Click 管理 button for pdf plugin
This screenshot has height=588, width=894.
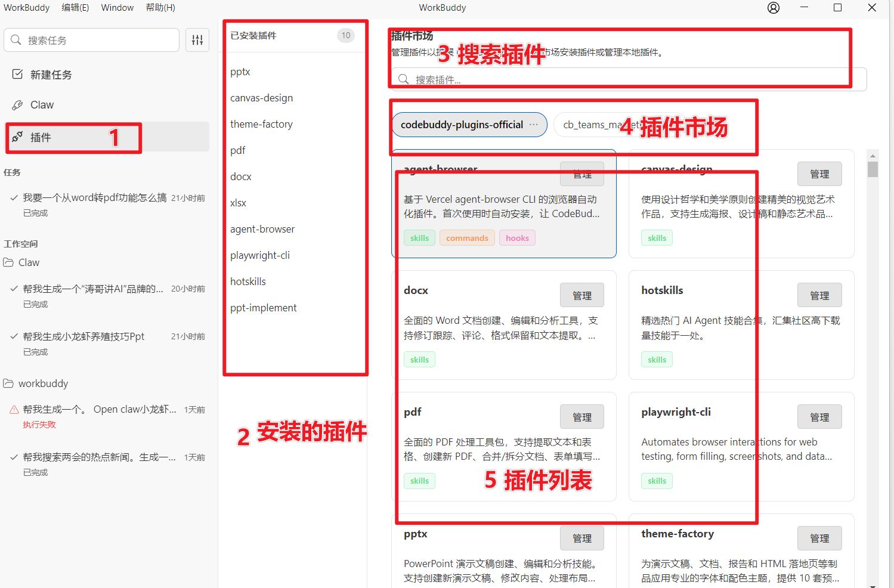(582, 417)
